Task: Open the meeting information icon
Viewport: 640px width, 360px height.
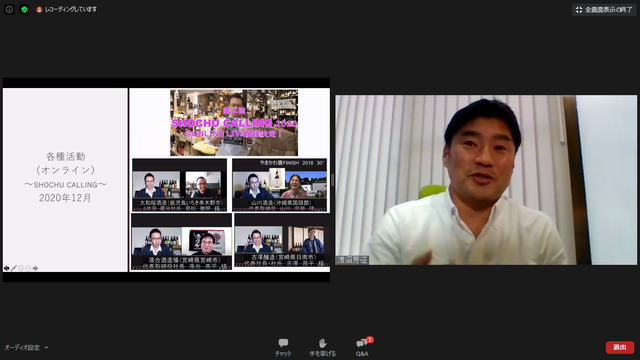Action: [x=9, y=9]
